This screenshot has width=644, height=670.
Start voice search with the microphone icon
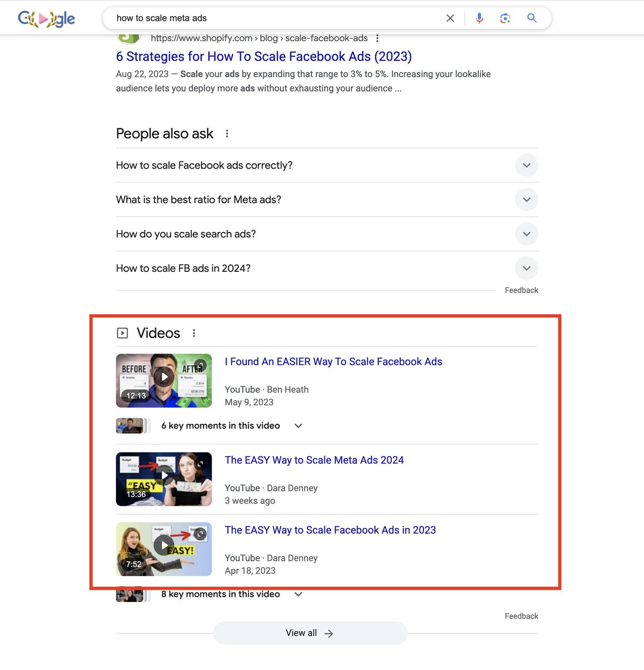coord(479,18)
